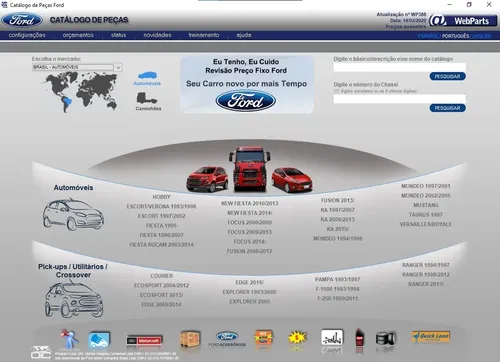Select the Automóveis blue car icon
Viewport: 500px width, 362px height.
tap(147, 75)
